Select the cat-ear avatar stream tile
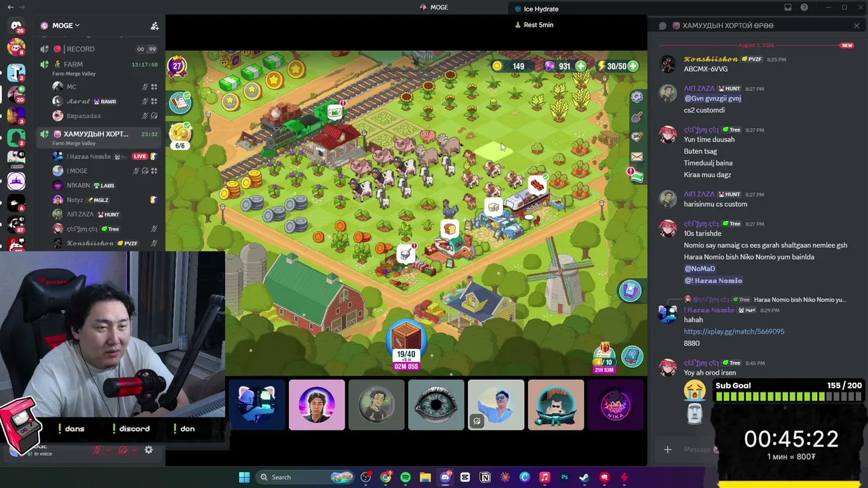The image size is (868, 488). point(257,405)
